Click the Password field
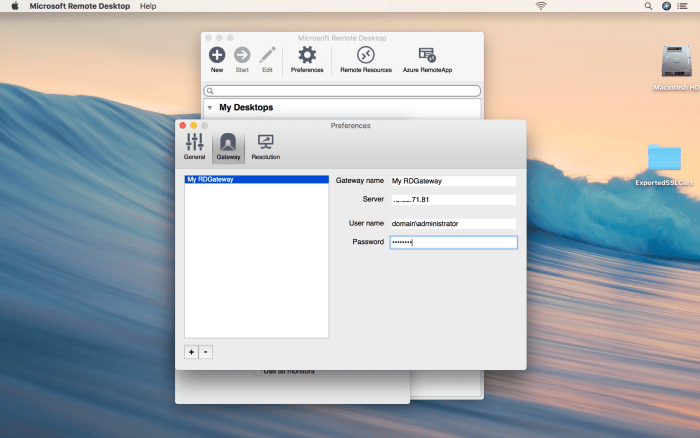The width and height of the screenshot is (700, 438). [453, 242]
